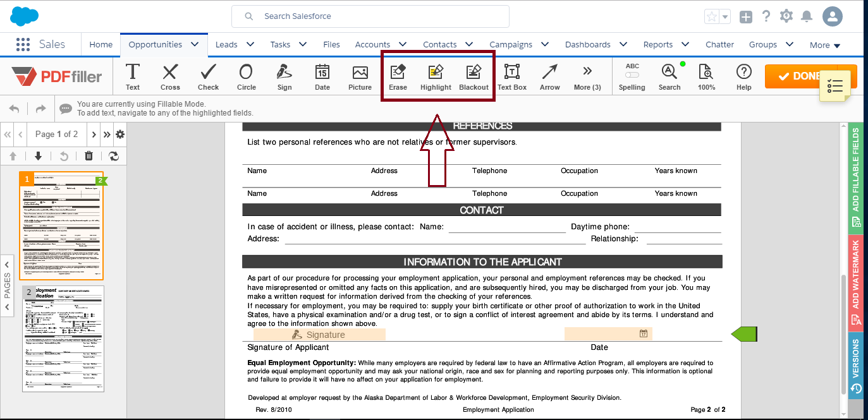
Task: Open the Leads tab
Action: coord(226,44)
